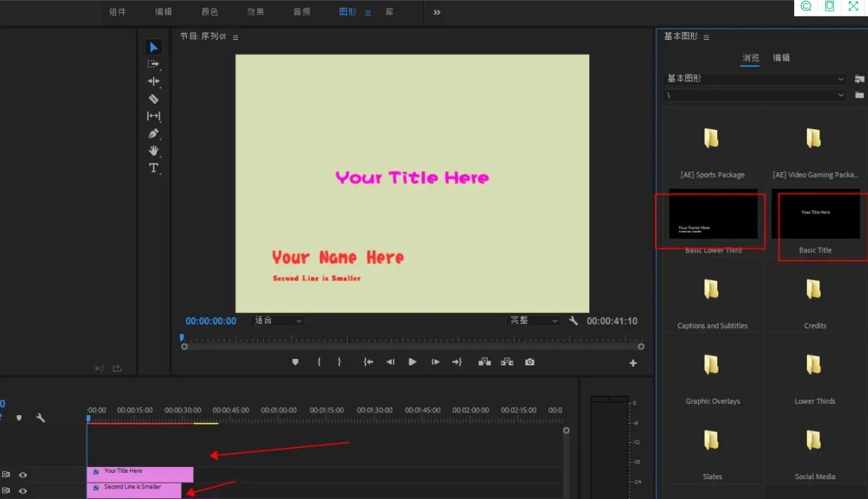Select the Razor tool

click(x=154, y=99)
